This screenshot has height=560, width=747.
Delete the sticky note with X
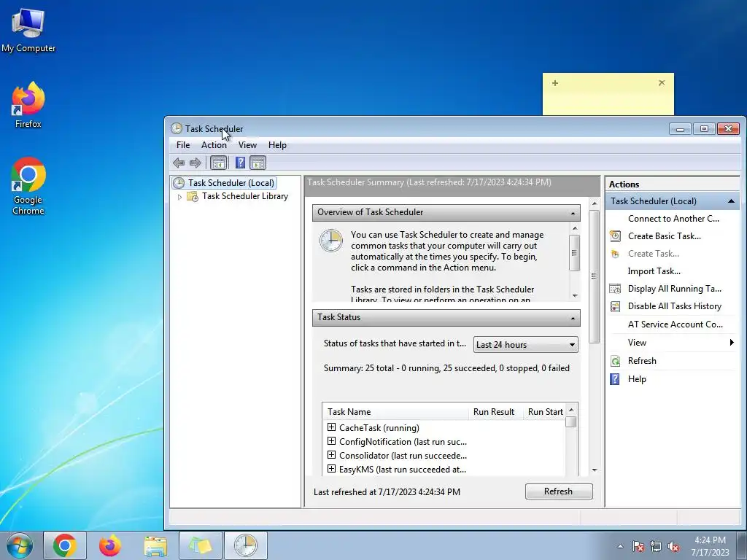click(x=662, y=83)
